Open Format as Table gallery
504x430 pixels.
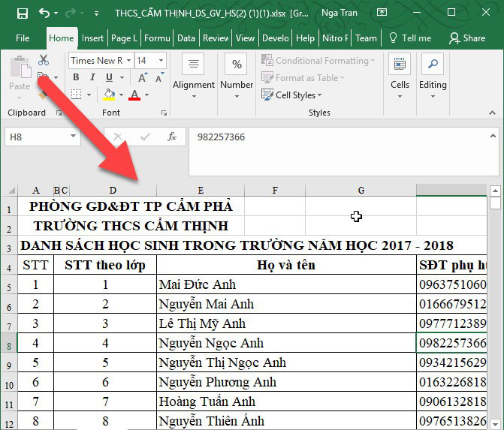coord(303,77)
